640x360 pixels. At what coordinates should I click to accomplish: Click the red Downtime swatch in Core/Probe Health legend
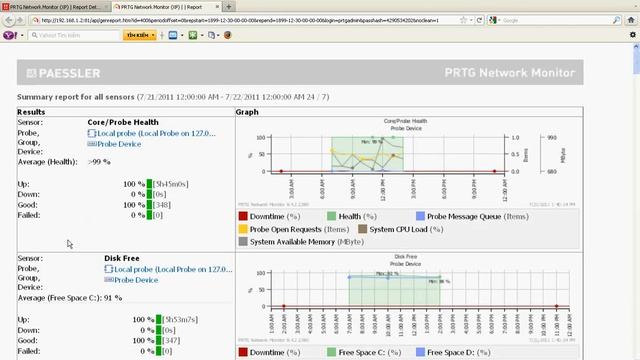243,216
